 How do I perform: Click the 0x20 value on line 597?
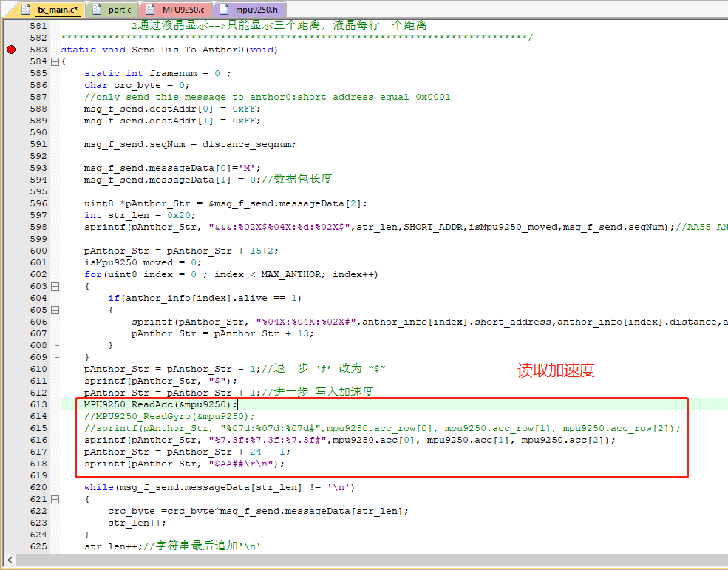coord(178,215)
